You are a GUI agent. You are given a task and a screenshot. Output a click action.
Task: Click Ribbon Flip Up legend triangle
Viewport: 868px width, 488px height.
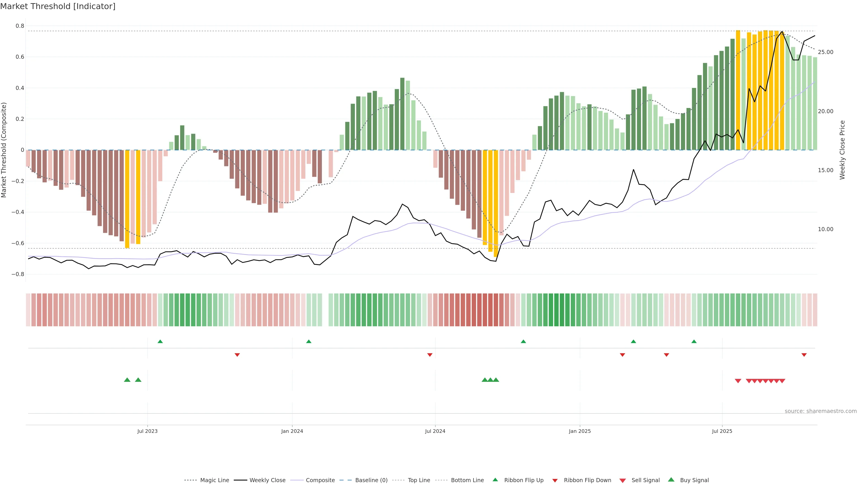tap(495, 480)
